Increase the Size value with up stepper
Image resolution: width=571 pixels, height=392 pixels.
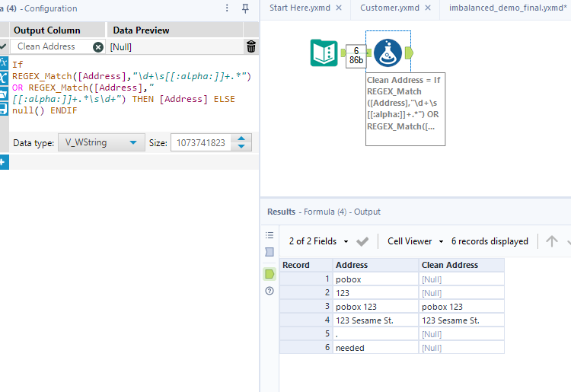[241, 139]
